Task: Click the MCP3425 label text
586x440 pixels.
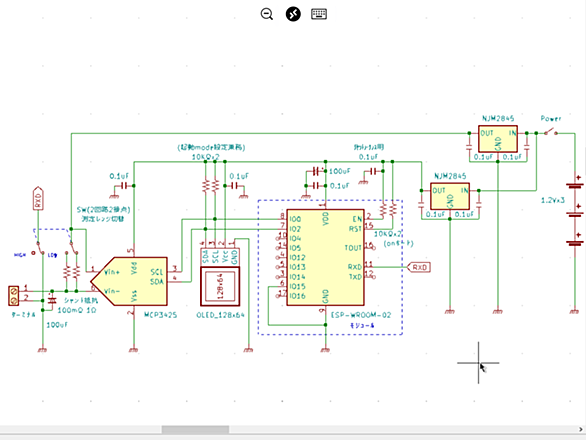Action: tap(161, 315)
